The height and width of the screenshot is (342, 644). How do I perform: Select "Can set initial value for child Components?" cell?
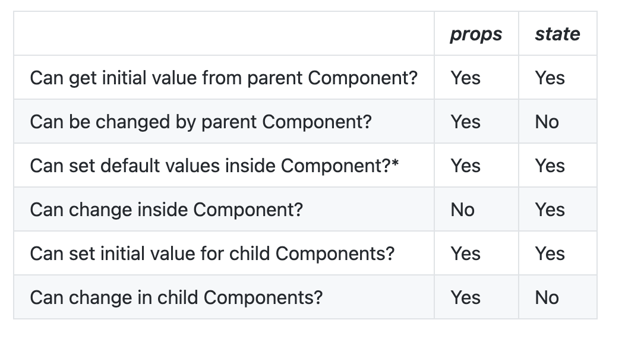coord(212,254)
